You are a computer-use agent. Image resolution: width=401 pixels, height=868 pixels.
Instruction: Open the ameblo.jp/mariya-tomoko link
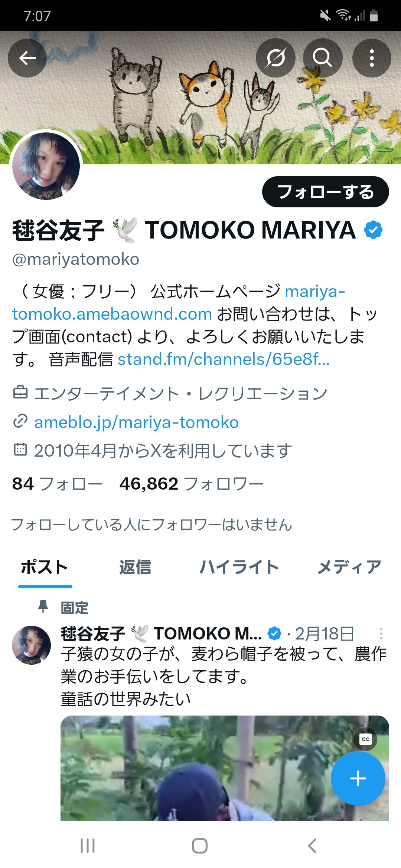pyautogui.click(x=136, y=422)
